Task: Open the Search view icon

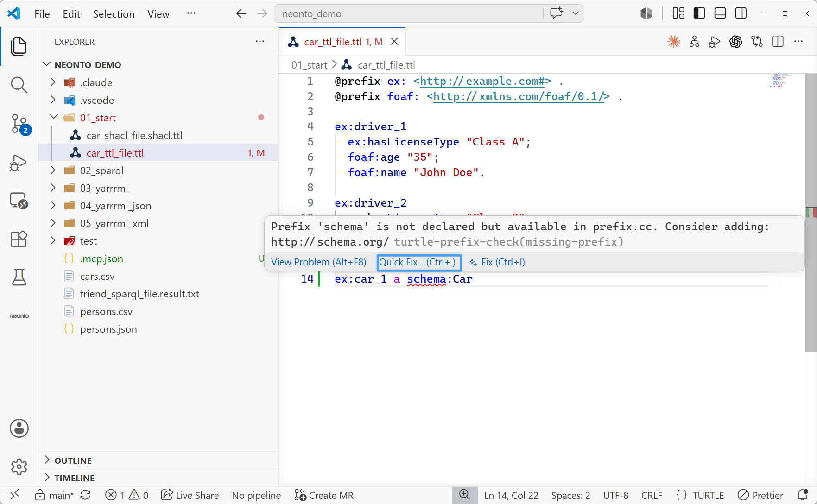Action: point(19,85)
